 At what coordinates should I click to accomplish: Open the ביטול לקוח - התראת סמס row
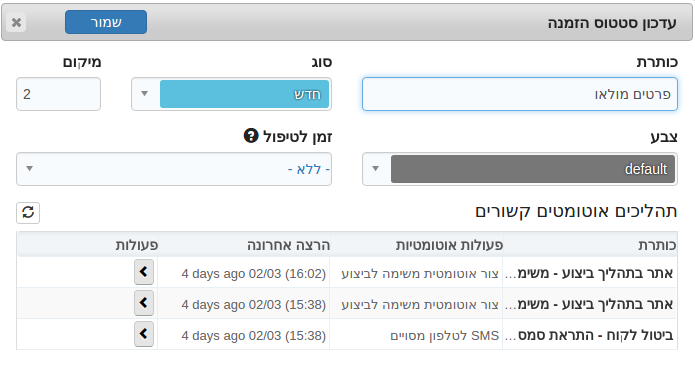click(x=590, y=335)
